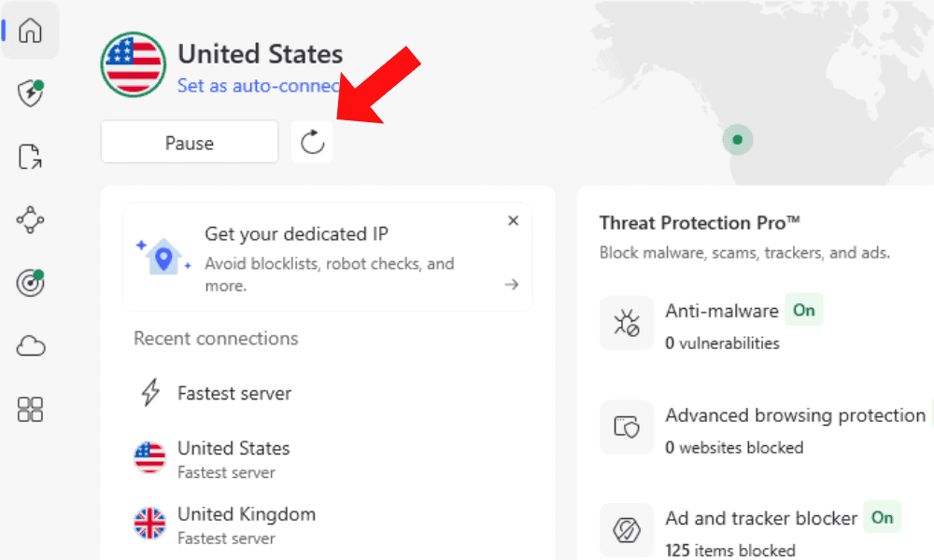934x560 pixels.
Task: Click the green server location dot on map
Action: coord(738,140)
